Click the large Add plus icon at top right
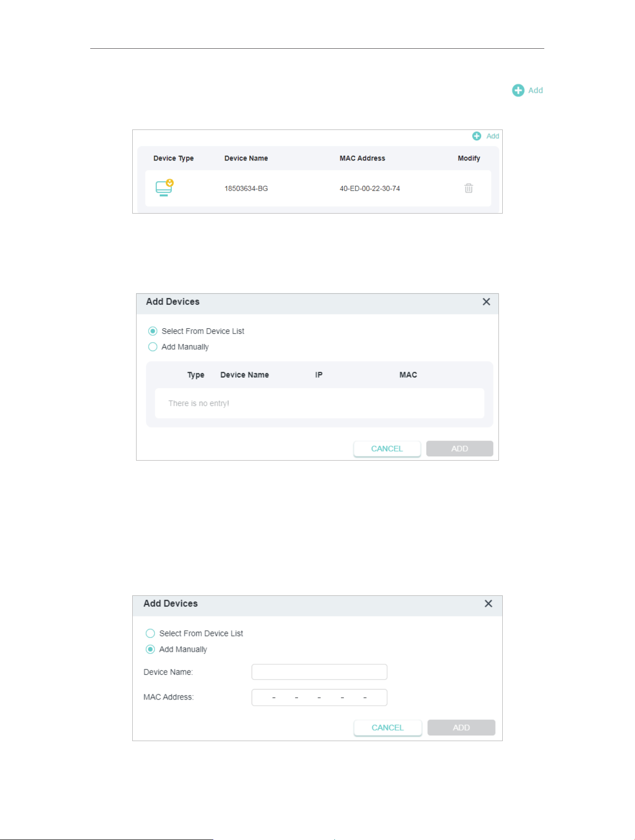Viewport: 635px width, 840px height. coord(518,90)
